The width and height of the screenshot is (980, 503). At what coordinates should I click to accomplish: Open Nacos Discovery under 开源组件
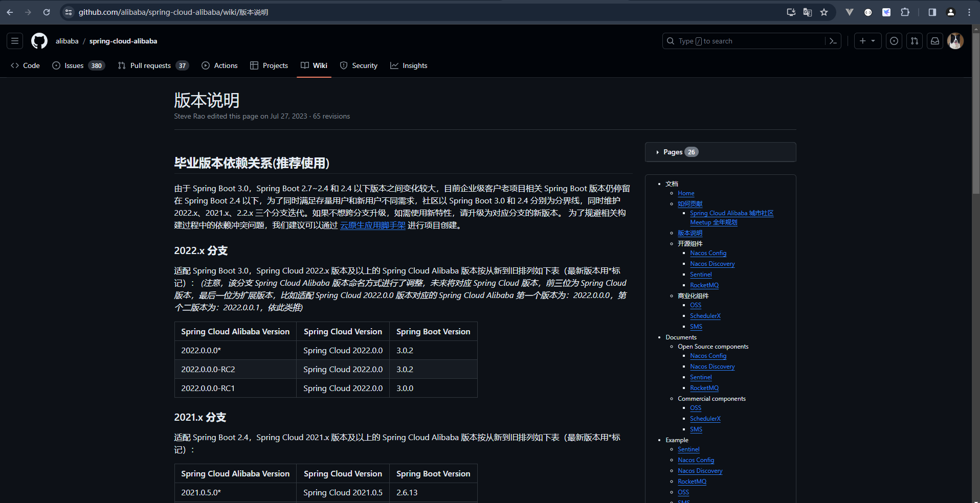tap(712, 264)
